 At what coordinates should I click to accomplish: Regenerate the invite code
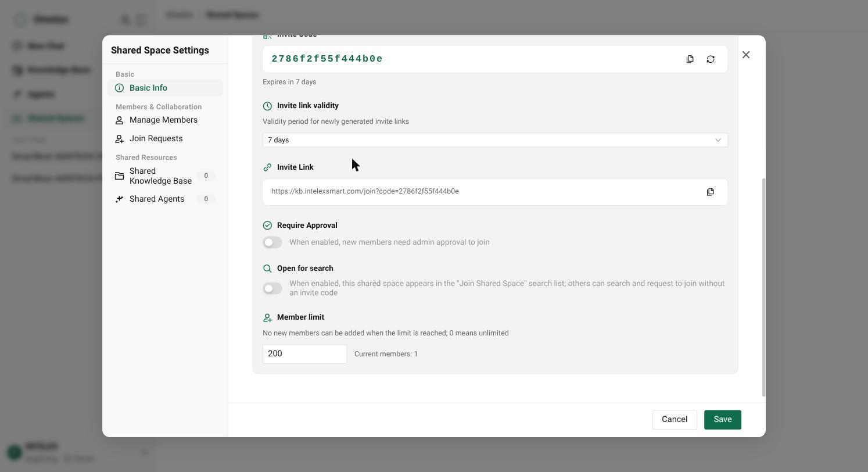point(711,59)
